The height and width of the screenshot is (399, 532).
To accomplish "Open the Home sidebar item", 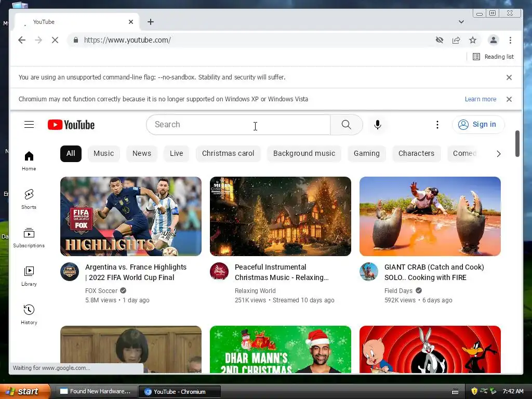I will pyautogui.click(x=29, y=161).
